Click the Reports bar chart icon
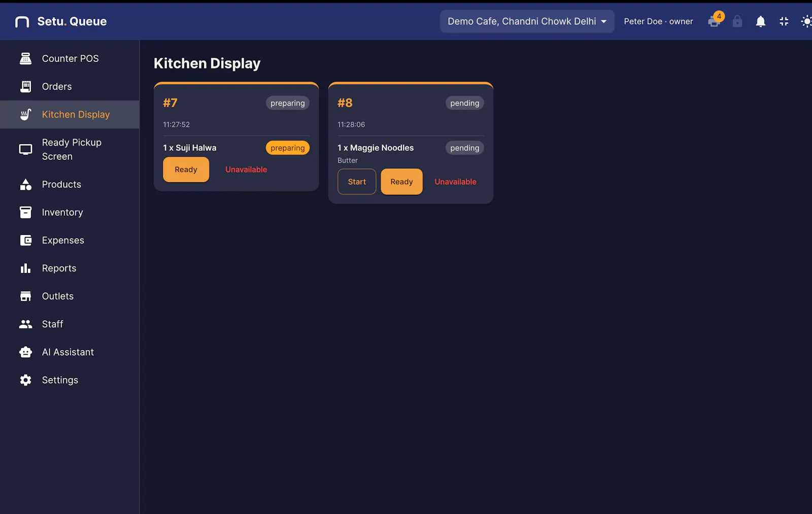Viewport: 812px width, 514px height. tap(25, 268)
